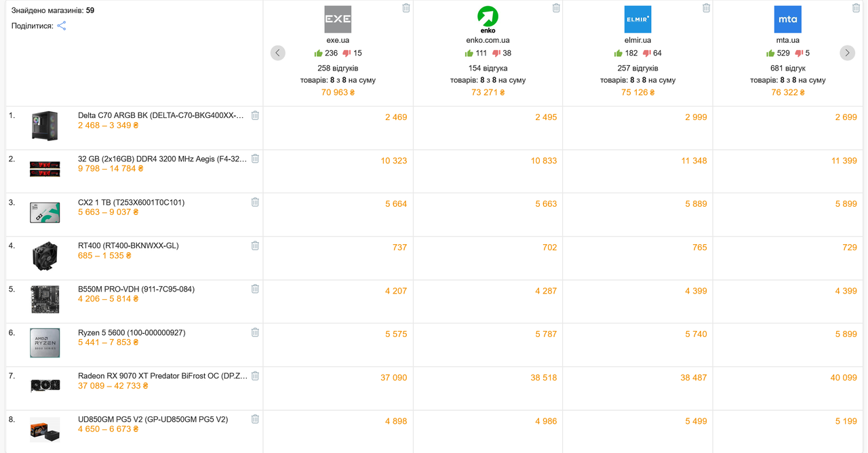Open 32 GB DDR4 3200 MHz Aegis link
This screenshot has width=868, height=453.
(x=162, y=159)
